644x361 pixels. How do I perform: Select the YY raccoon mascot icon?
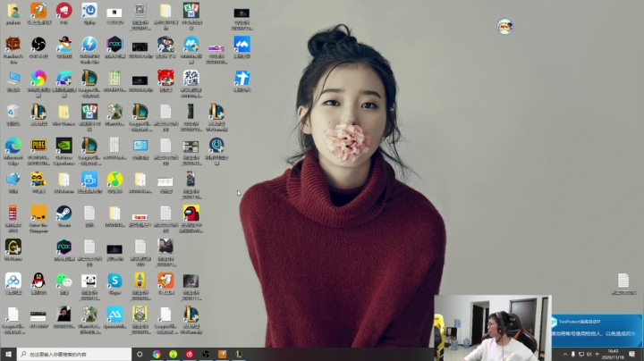tap(38, 180)
